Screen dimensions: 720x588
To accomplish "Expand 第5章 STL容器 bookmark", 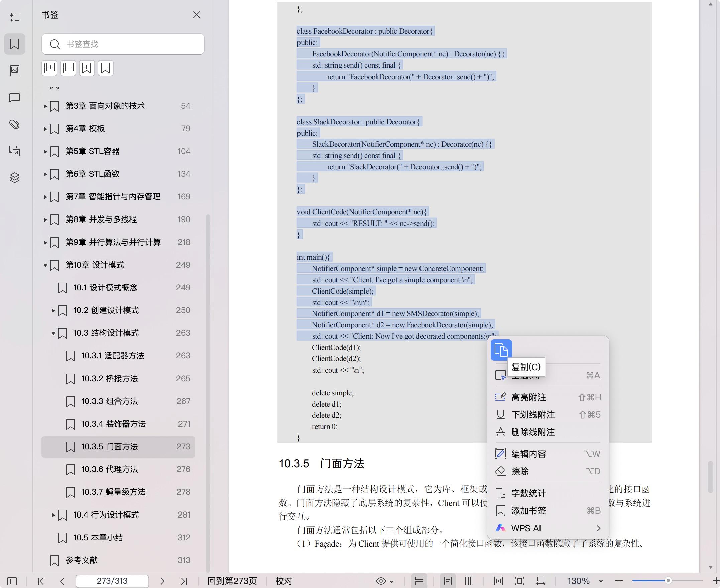I will 45,151.
